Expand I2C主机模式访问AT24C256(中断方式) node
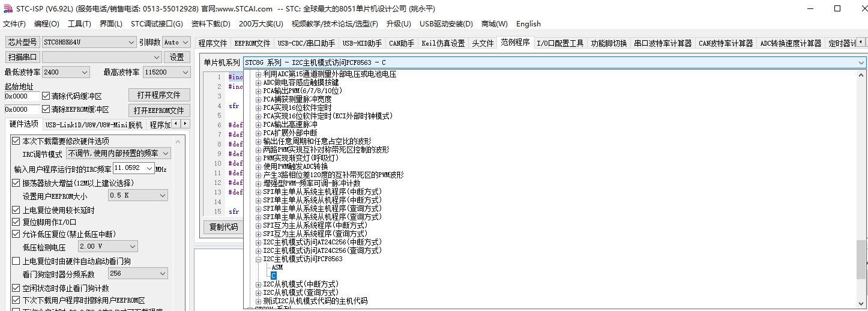 (259, 242)
